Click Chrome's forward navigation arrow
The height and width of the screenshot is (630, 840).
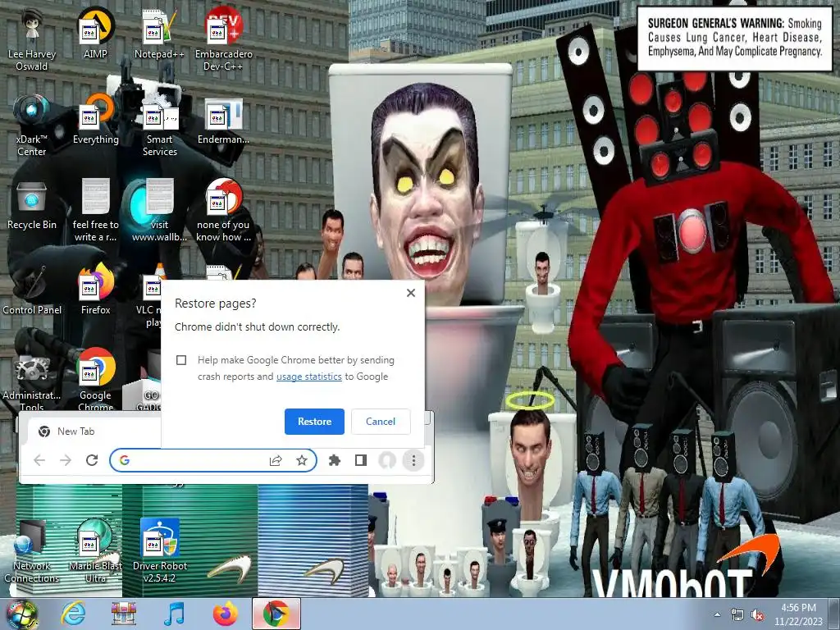pyautogui.click(x=66, y=460)
